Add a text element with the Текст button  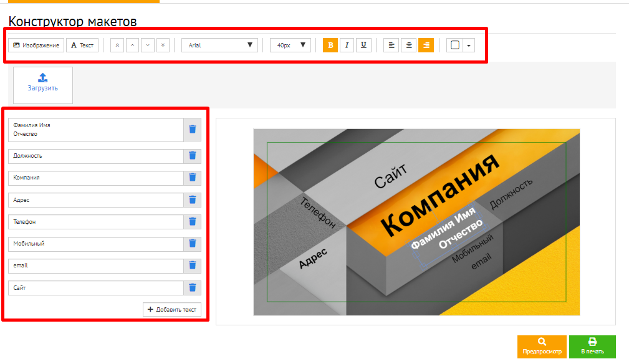coord(82,45)
